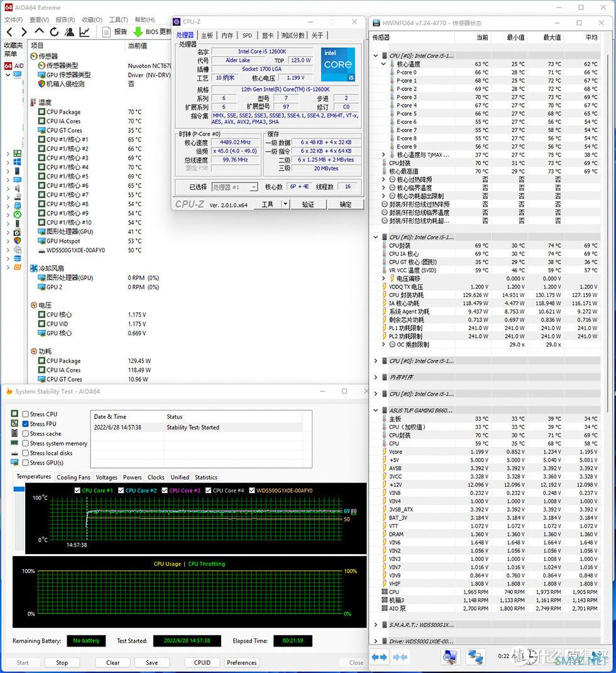Open the AIDA64 工具(T) menu
The image size is (616, 673).
[118, 19]
